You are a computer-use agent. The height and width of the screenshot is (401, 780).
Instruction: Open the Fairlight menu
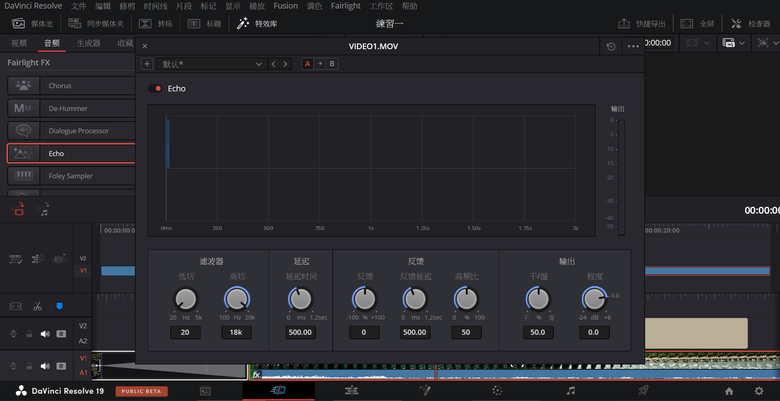(x=346, y=6)
